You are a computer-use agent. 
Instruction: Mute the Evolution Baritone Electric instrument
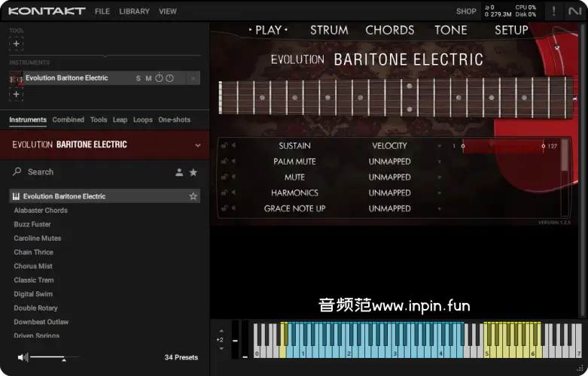tap(148, 78)
